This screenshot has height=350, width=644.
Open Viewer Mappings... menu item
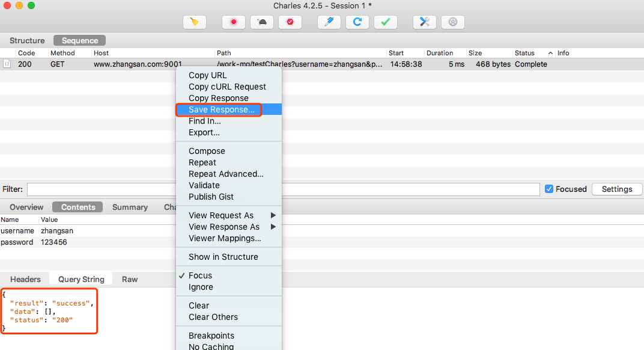229,239
